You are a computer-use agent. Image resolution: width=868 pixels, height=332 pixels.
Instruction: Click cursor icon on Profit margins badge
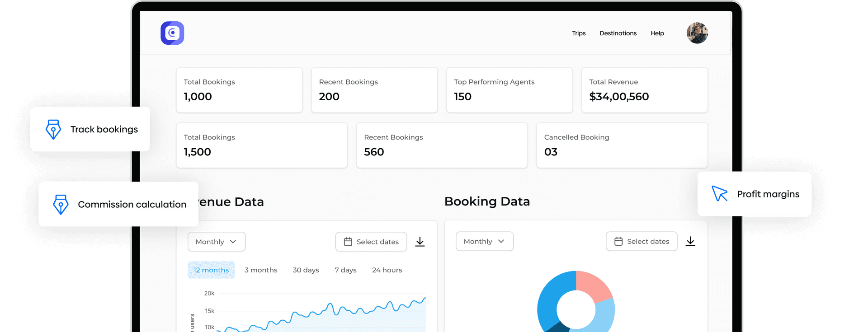719,193
